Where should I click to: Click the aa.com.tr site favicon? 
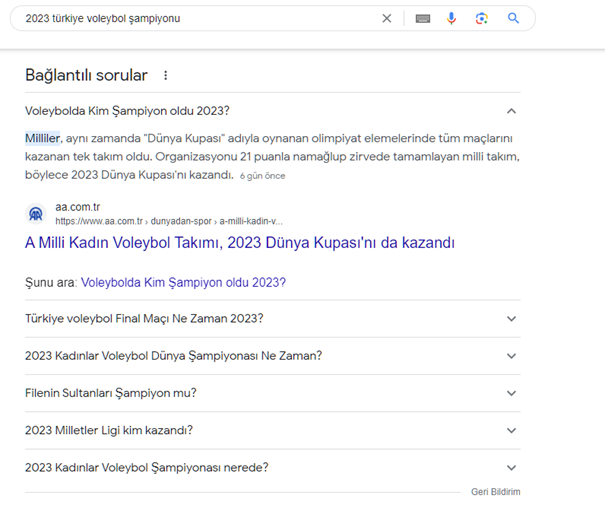coord(36,214)
